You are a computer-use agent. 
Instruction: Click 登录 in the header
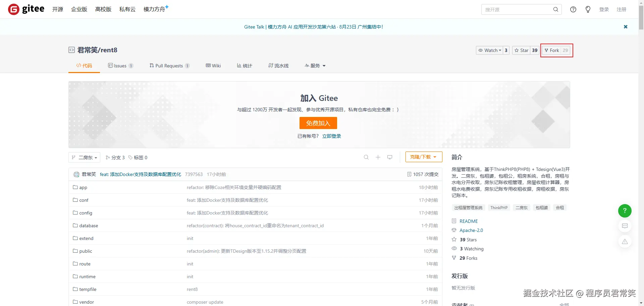[604, 9]
